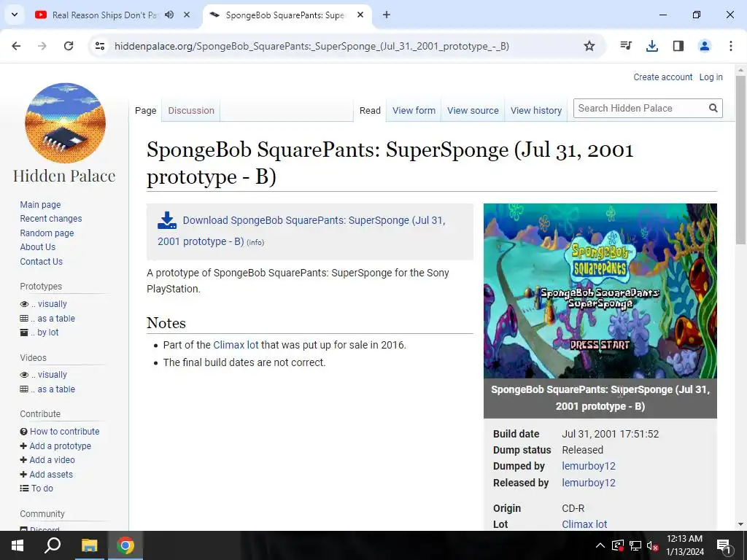Close the SpongeBob SquarePants tab

[360, 15]
